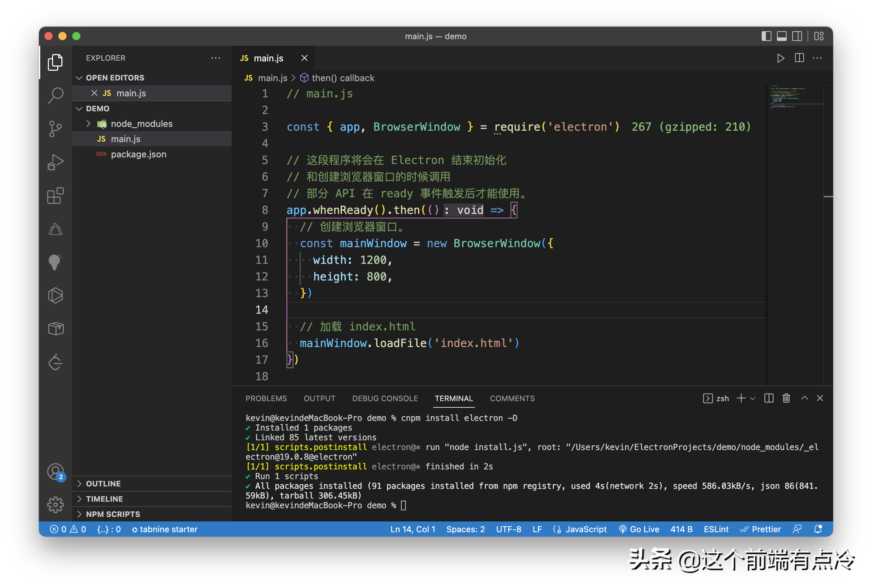This screenshot has width=872, height=588.
Task: Click Ln 14, Col 1 go-to-line indicator
Action: [x=412, y=529]
